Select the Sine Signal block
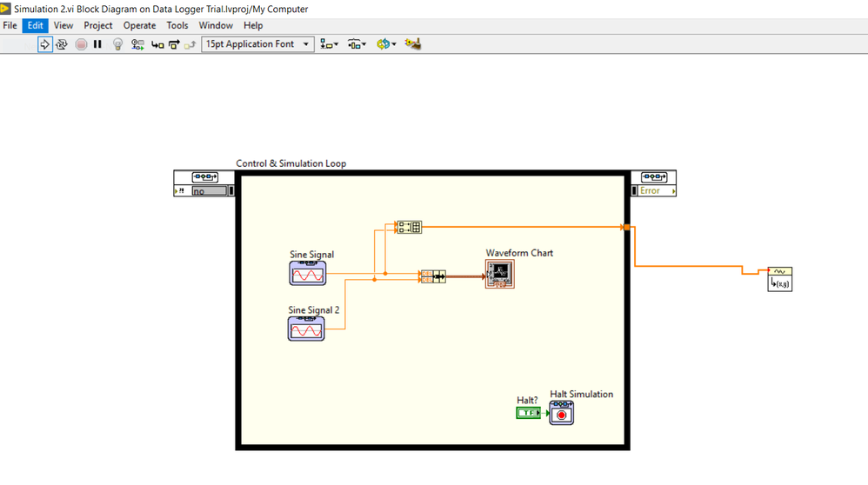 pyautogui.click(x=308, y=273)
